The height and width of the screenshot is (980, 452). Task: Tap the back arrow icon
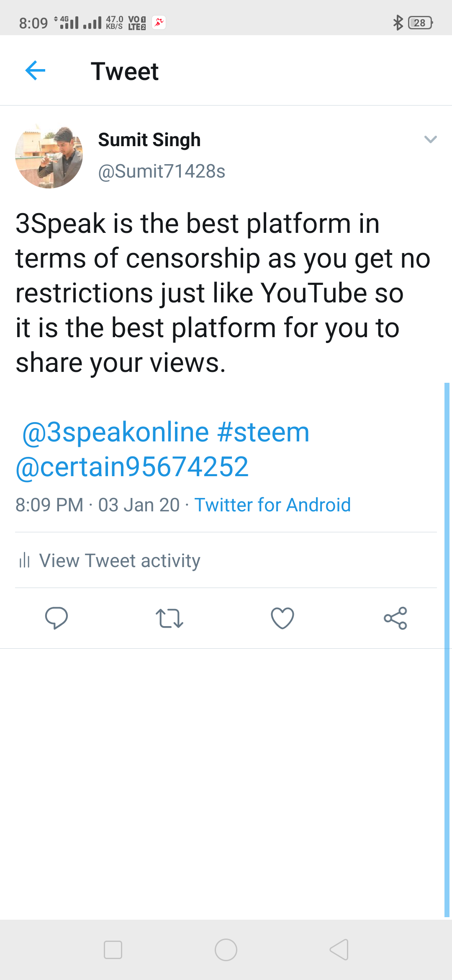point(36,70)
